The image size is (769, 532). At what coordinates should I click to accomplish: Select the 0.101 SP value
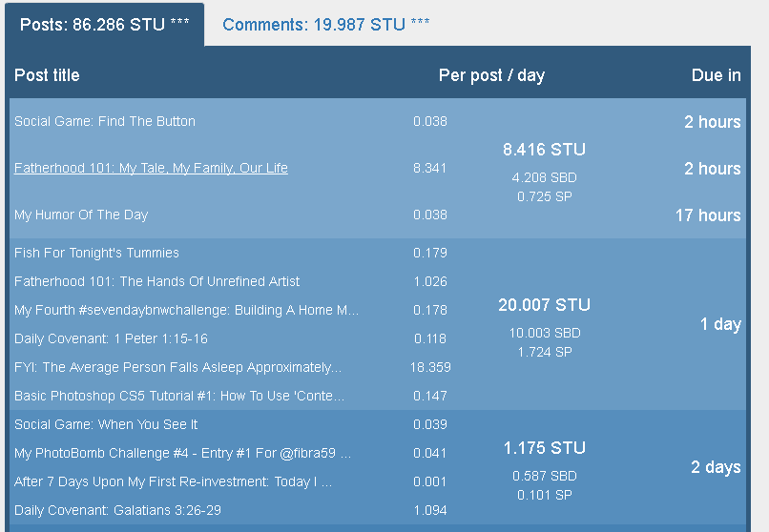tap(545, 495)
